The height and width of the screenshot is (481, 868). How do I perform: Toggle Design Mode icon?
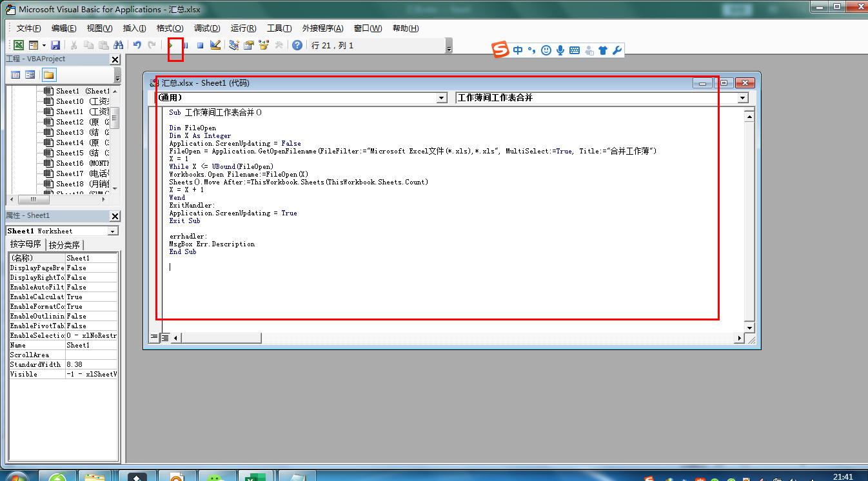pyautogui.click(x=215, y=45)
